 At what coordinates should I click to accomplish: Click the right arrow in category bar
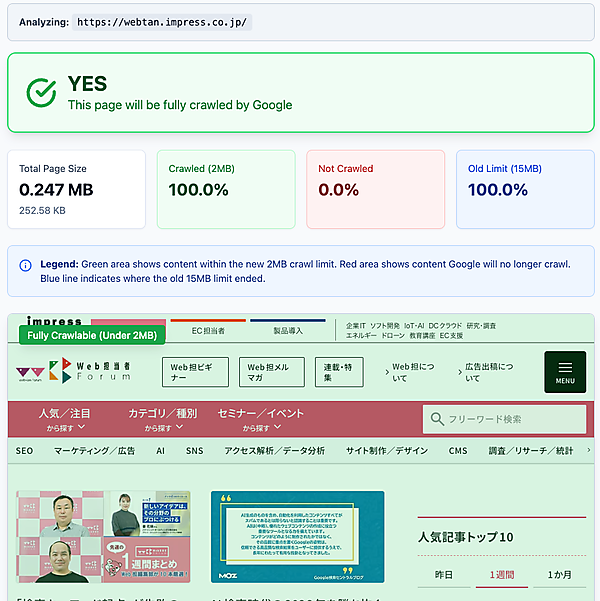coord(588,450)
